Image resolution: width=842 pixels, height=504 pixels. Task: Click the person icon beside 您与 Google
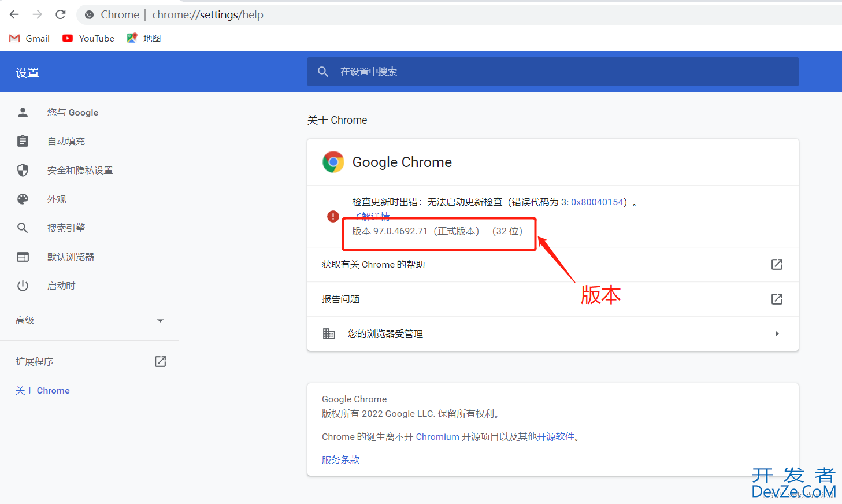pos(23,112)
